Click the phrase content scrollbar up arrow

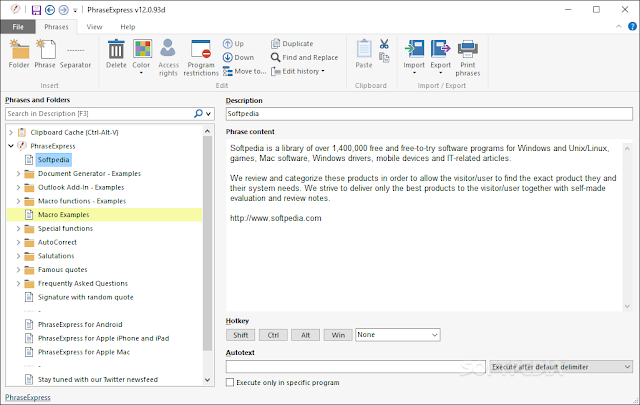[x=627, y=149]
